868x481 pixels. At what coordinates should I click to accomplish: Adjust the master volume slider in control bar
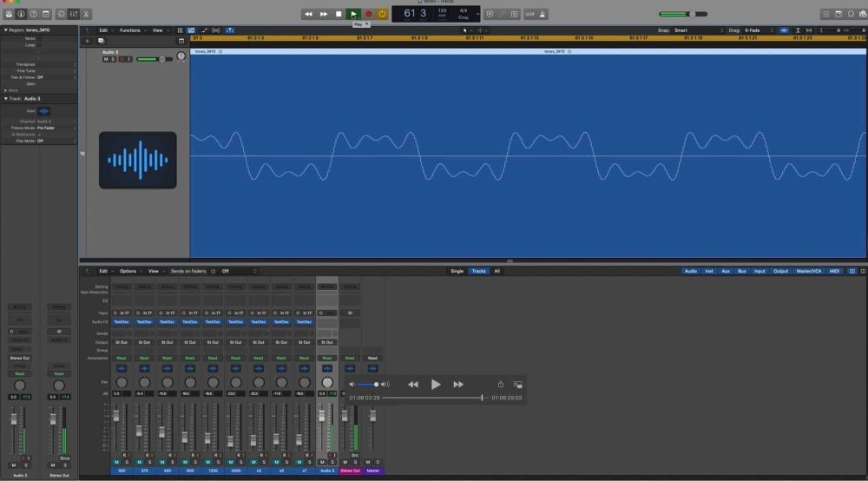point(683,14)
